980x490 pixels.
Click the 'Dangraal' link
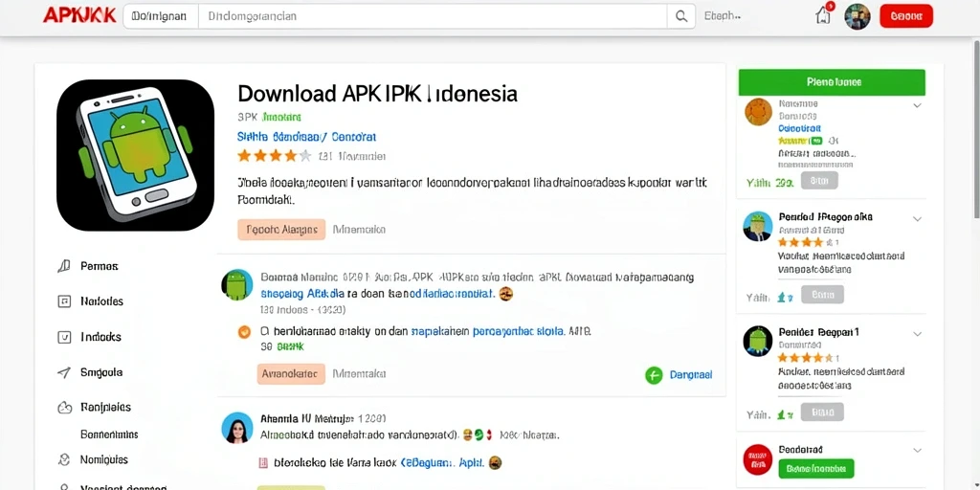coord(691,375)
